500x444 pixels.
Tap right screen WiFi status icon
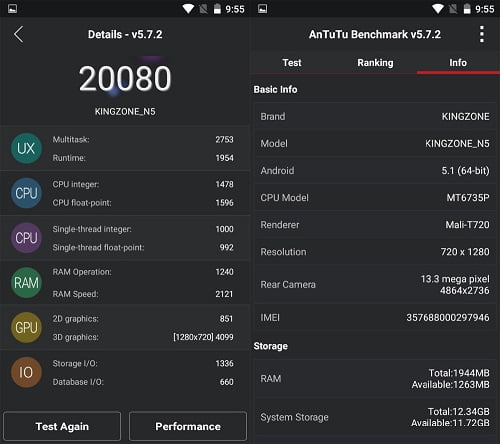[x=438, y=9]
